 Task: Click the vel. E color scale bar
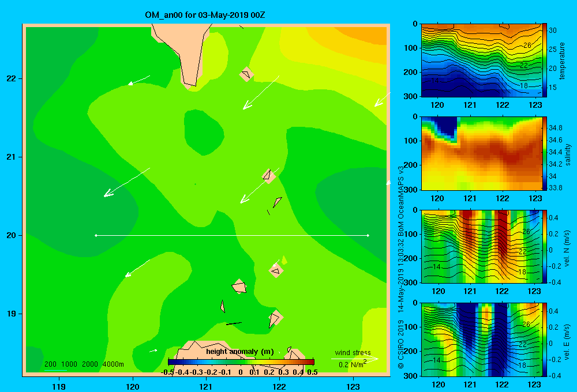(545, 340)
